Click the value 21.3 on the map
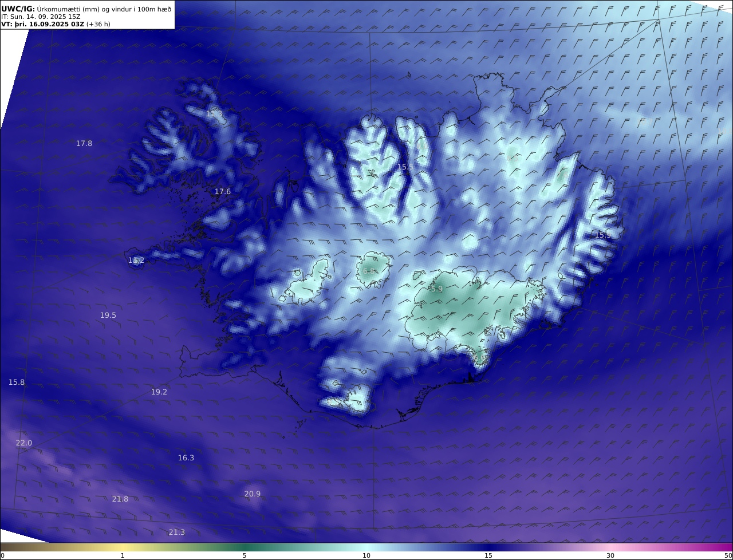 pyautogui.click(x=177, y=533)
